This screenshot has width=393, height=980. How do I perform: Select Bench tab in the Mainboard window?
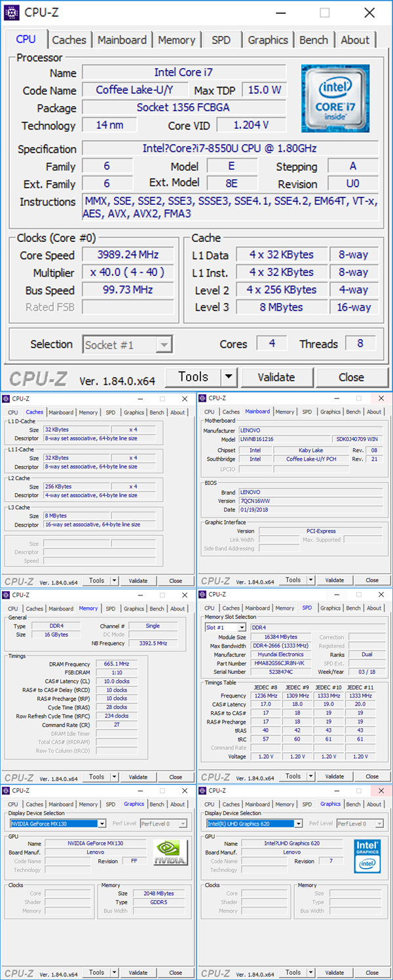click(x=353, y=412)
